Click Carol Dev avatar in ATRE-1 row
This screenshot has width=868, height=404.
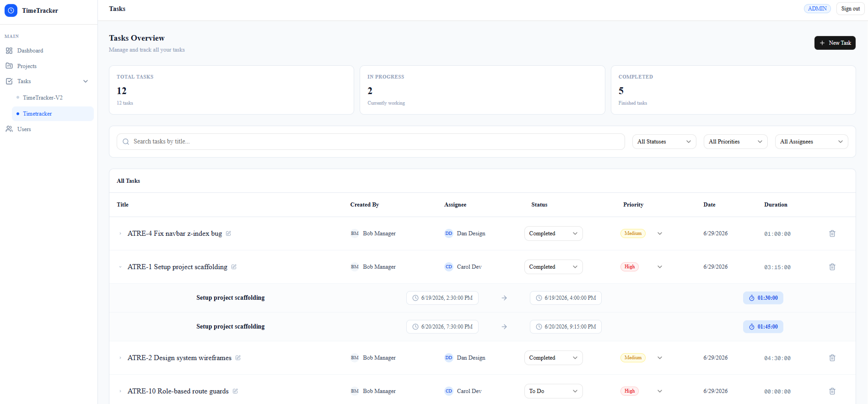[x=449, y=267]
